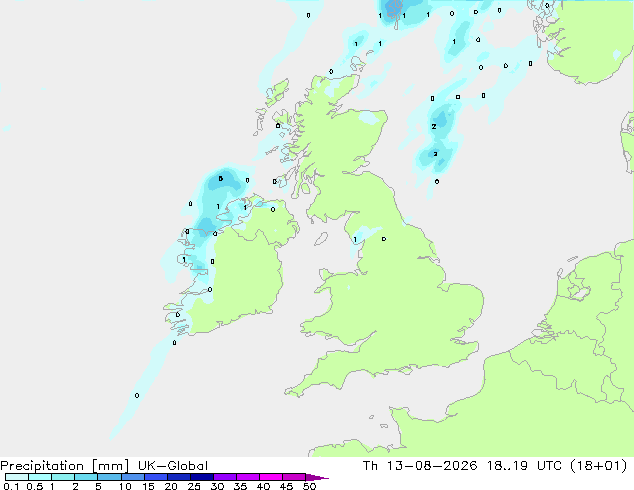Click the '0' value over northern England

coord(384,239)
